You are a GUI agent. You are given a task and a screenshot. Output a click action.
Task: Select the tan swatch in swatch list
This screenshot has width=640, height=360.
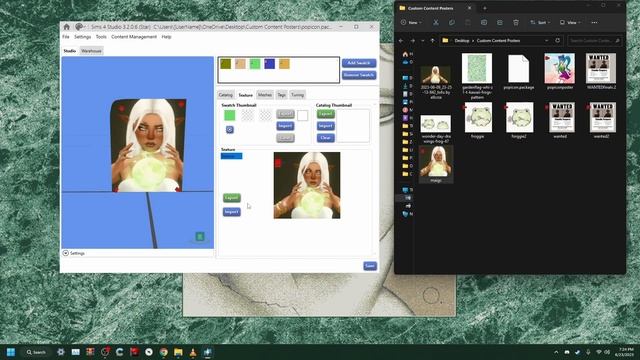click(x=240, y=64)
